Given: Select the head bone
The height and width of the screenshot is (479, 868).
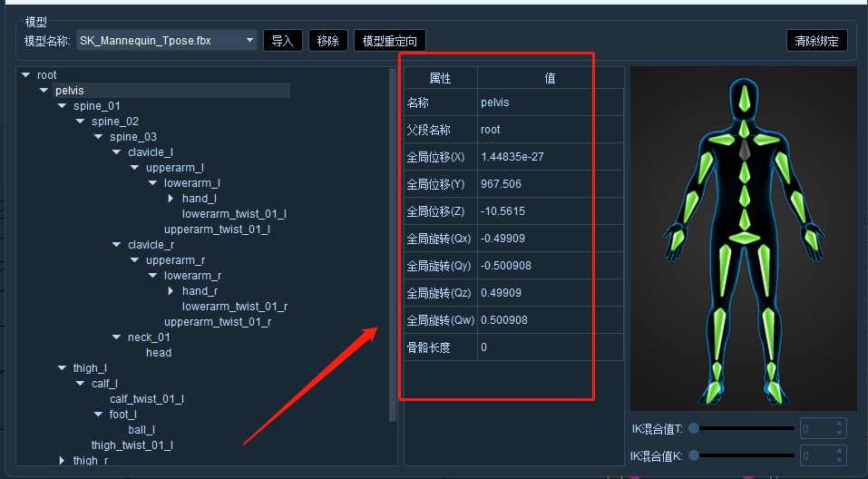Looking at the screenshot, I should 159,353.
